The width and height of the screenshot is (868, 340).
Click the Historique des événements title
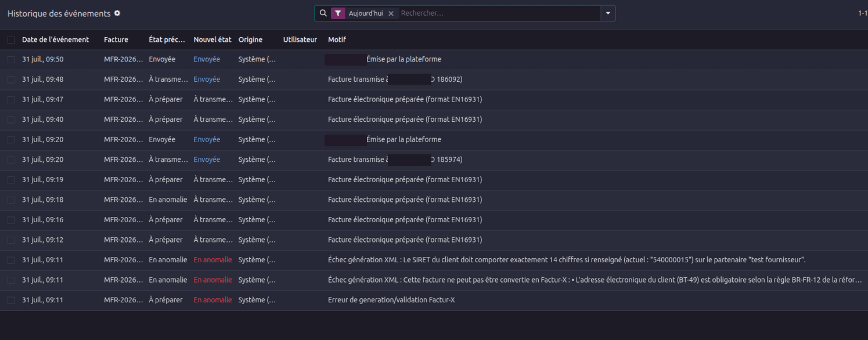tap(59, 13)
